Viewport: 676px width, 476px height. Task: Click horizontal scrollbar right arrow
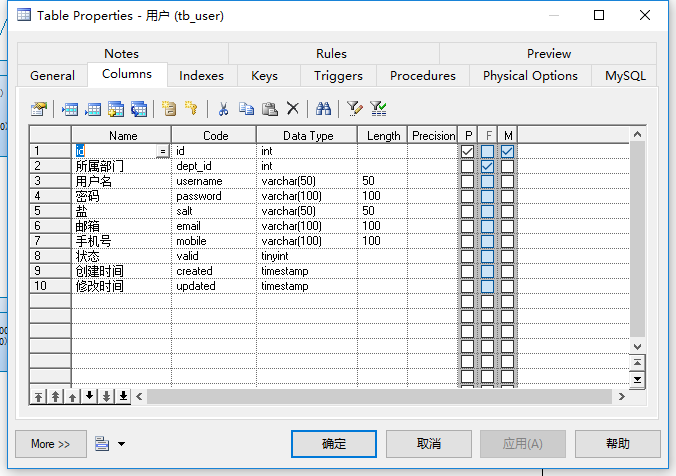pyautogui.click(x=621, y=396)
